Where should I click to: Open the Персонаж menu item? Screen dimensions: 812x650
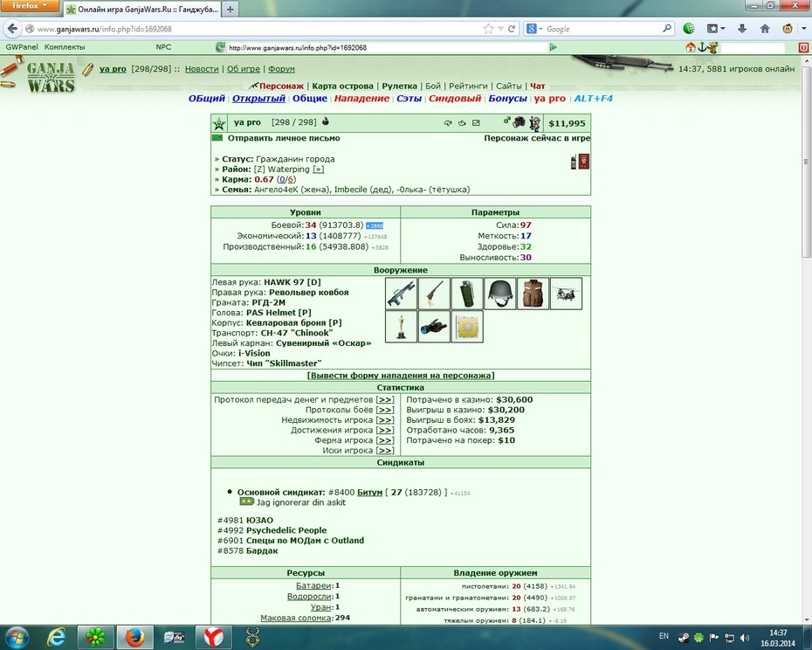281,86
